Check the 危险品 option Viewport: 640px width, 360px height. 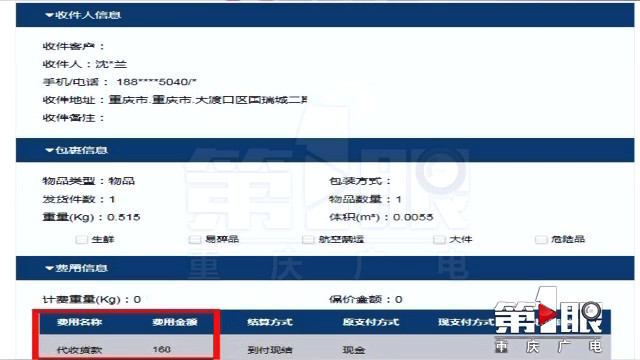click(541, 239)
